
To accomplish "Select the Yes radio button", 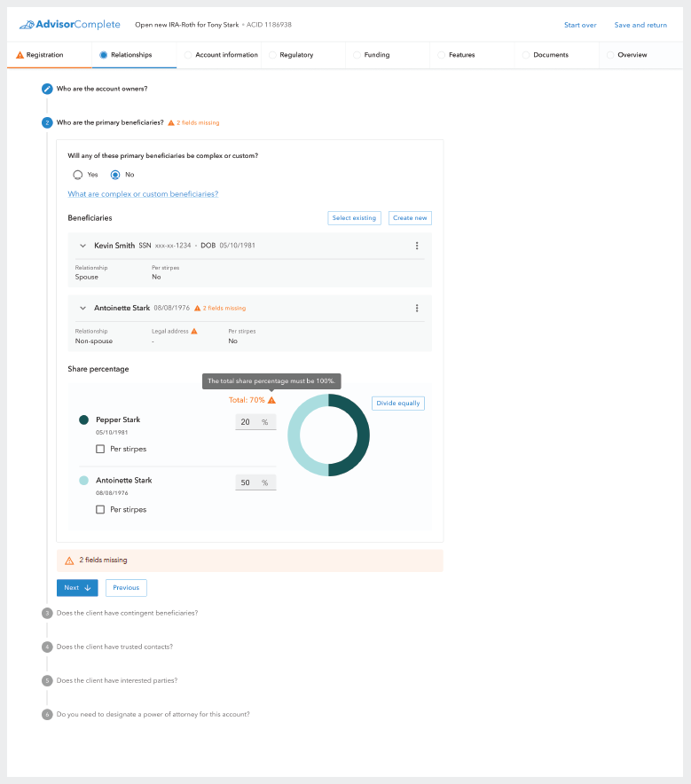I will pos(78,175).
